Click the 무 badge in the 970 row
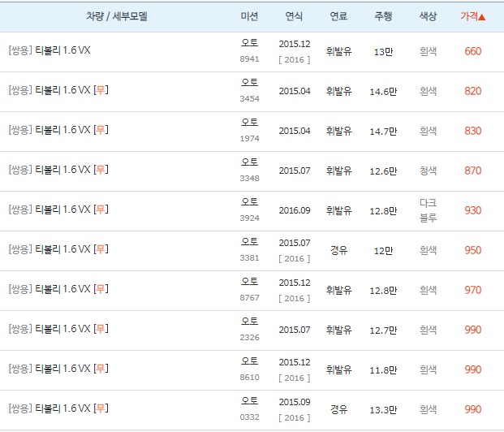Image resolution: width=504 pixels, height=432 pixels. click(x=101, y=289)
